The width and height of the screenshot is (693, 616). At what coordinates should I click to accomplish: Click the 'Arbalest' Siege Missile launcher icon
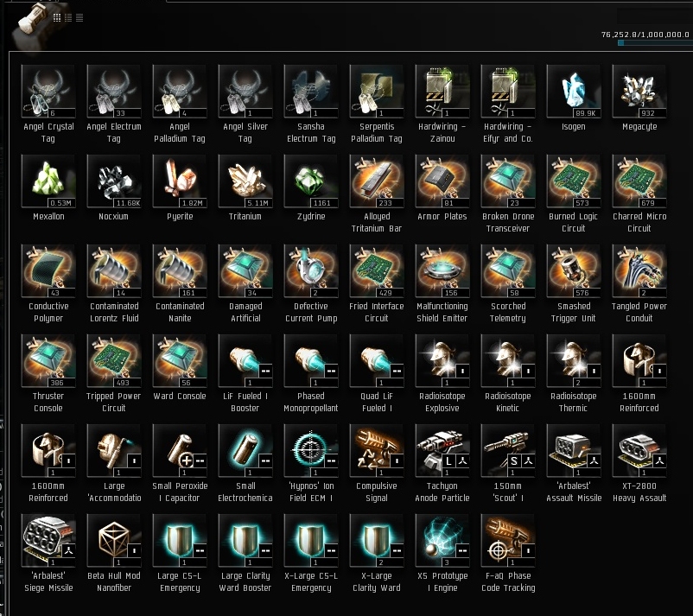click(x=48, y=541)
